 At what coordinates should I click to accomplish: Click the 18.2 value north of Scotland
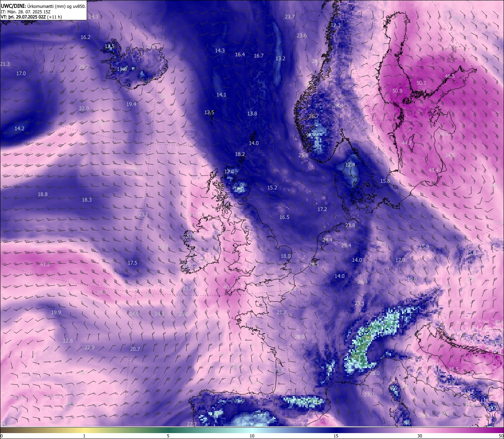coord(240,154)
